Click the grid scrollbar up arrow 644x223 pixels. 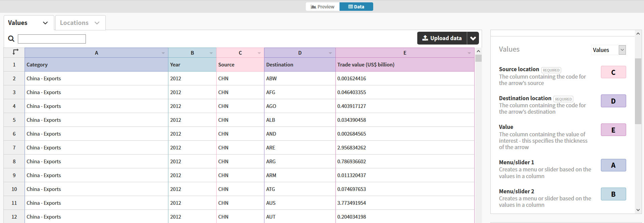[x=478, y=51]
